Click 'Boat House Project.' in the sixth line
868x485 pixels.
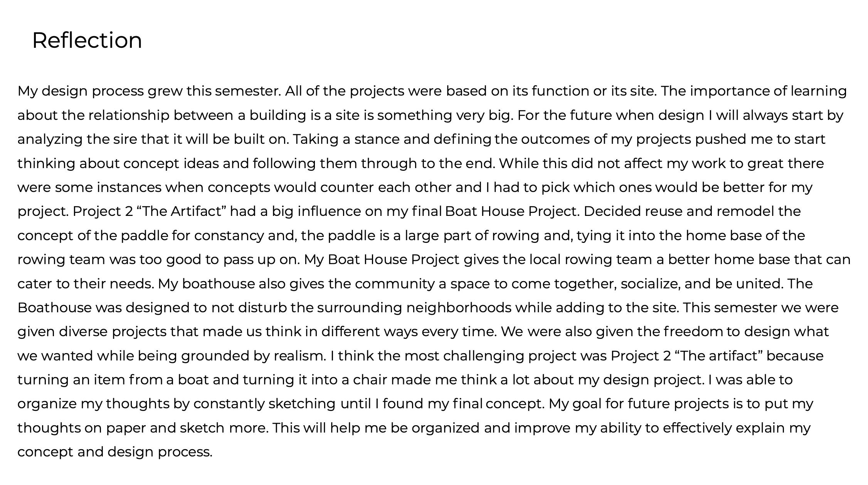tap(512, 212)
